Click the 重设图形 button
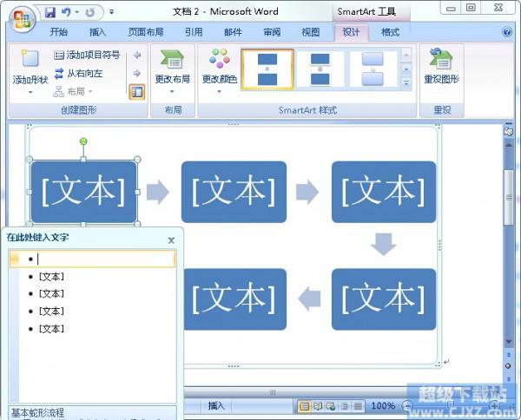 click(442, 67)
